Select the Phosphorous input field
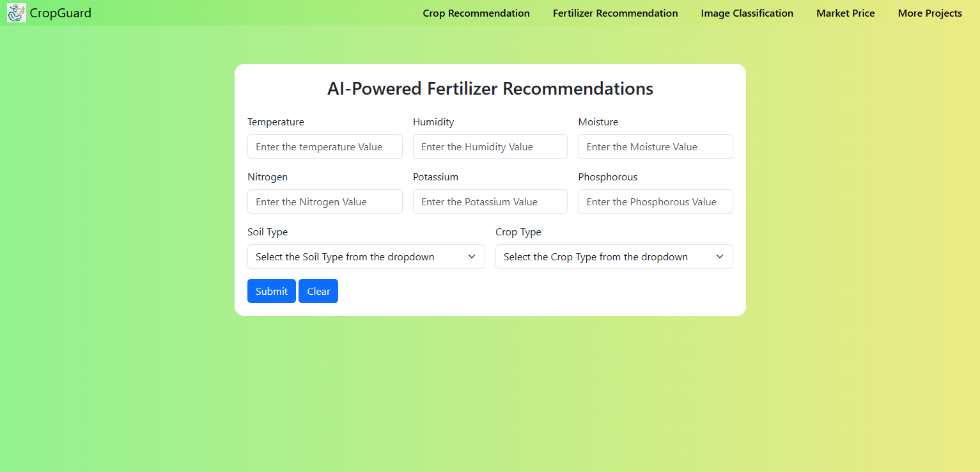The width and height of the screenshot is (980, 472). (655, 201)
